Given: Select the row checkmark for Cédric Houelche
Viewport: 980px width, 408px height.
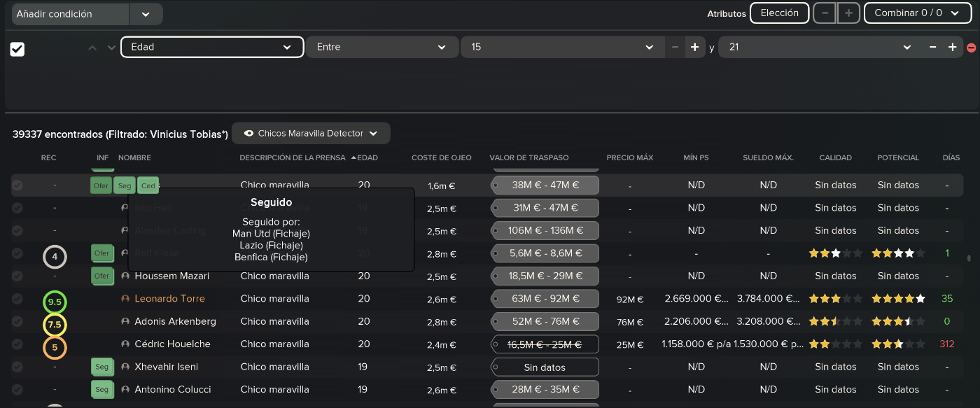Looking at the screenshot, I should (x=17, y=344).
